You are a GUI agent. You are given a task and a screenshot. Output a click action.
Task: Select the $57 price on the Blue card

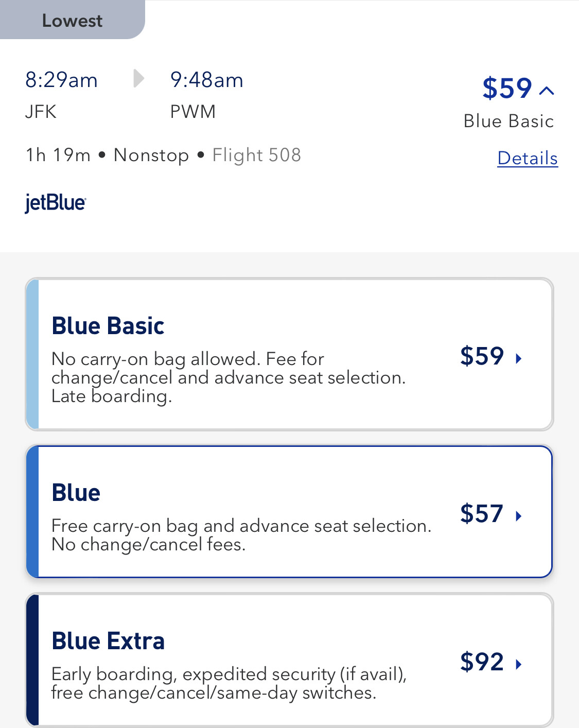point(482,514)
